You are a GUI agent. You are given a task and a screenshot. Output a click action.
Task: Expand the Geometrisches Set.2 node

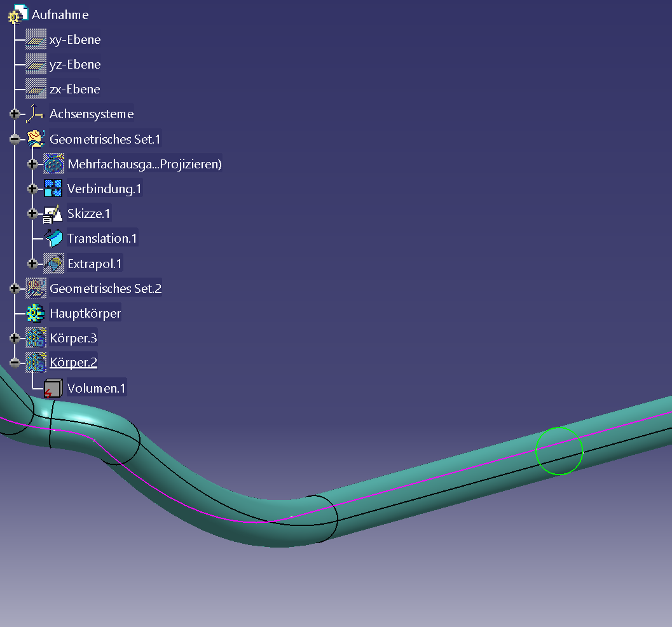(x=15, y=288)
